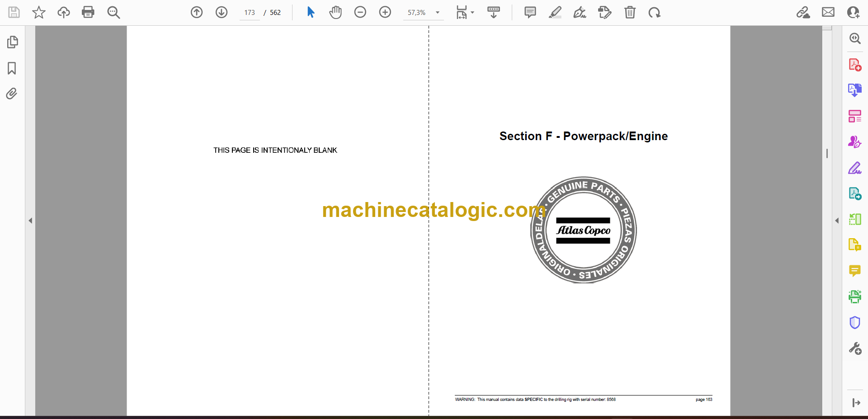The image size is (868, 419).
Task: Open the Compress PDF tool
Action: coord(855,219)
